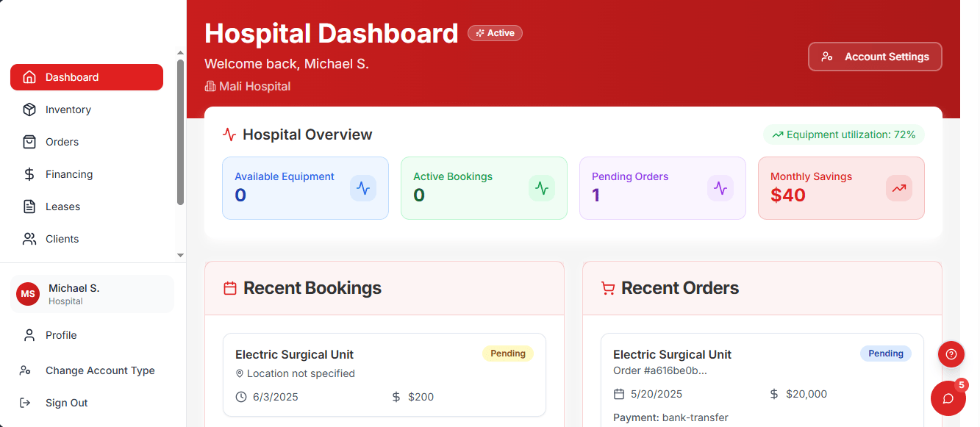The image size is (980, 427).
Task: Click the Account Settings button
Action: (875, 57)
